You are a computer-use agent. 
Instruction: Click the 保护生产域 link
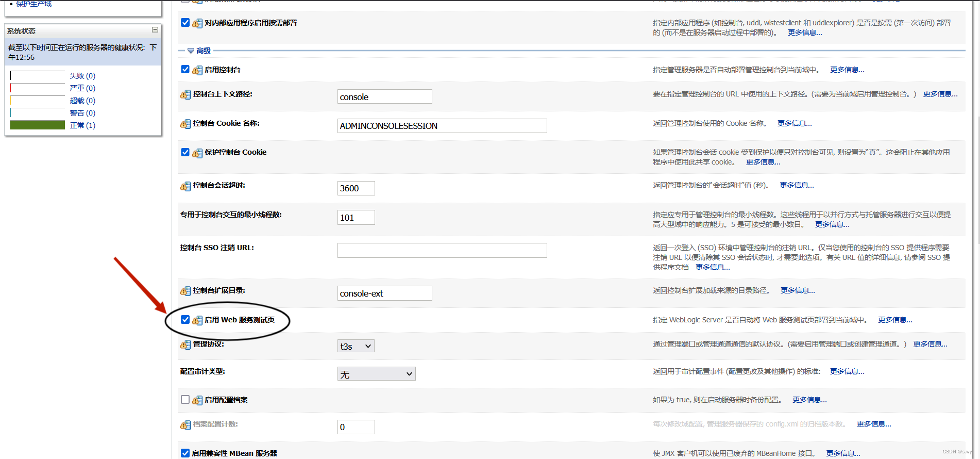[x=33, y=4]
